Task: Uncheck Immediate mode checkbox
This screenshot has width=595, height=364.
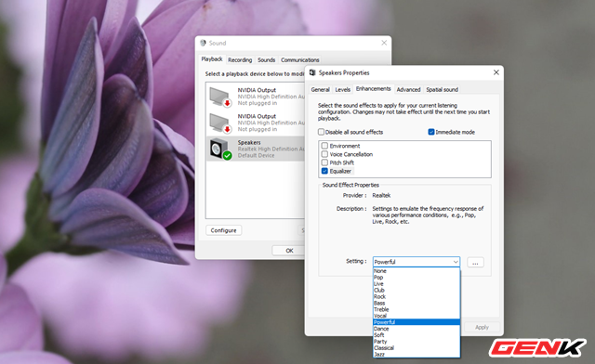Action: (x=431, y=132)
